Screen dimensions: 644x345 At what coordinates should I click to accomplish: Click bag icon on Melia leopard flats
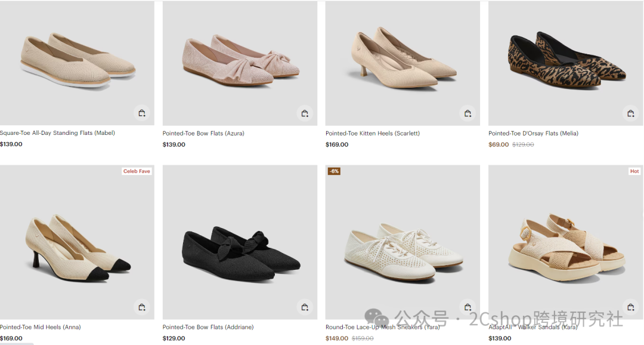pyautogui.click(x=630, y=113)
